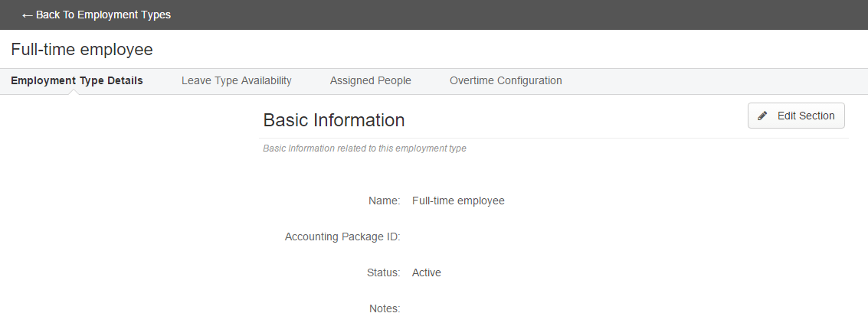
Task: Click the Full-time employee page title
Action: (x=82, y=49)
